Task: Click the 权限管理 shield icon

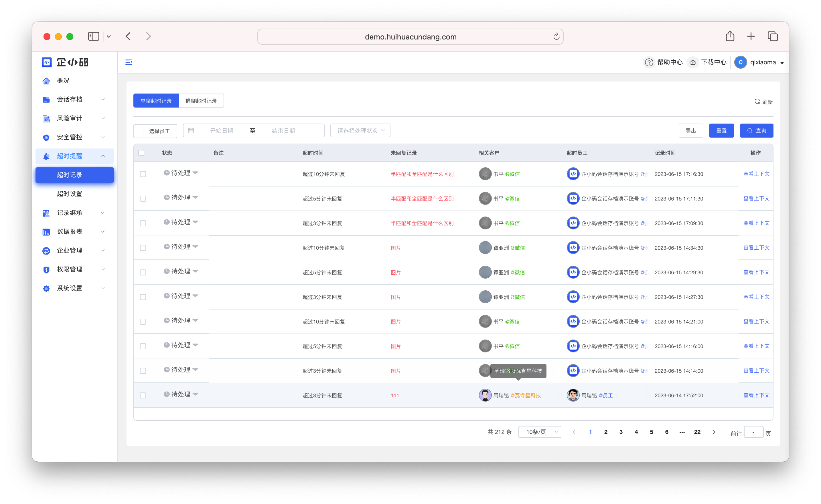Action: tap(46, 270)
